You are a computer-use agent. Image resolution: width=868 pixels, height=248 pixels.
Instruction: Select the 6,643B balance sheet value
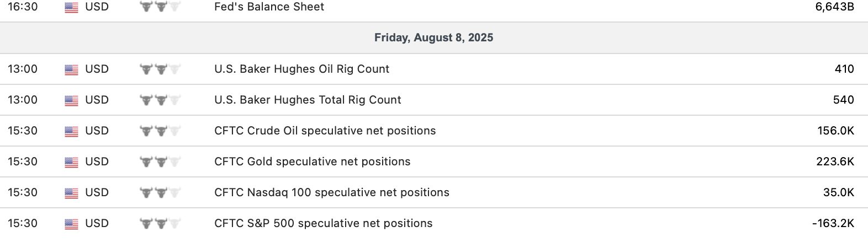[x=834, y=7]
